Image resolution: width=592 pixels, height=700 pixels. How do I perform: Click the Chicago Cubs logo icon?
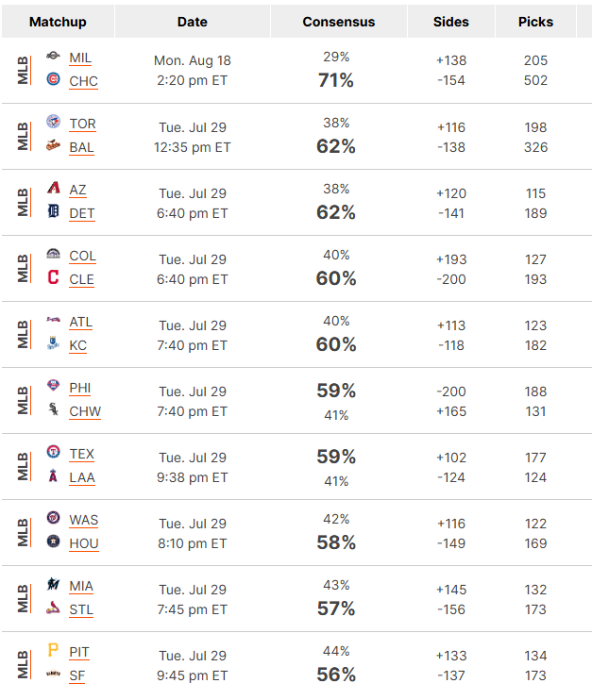[x=53, y=79]
